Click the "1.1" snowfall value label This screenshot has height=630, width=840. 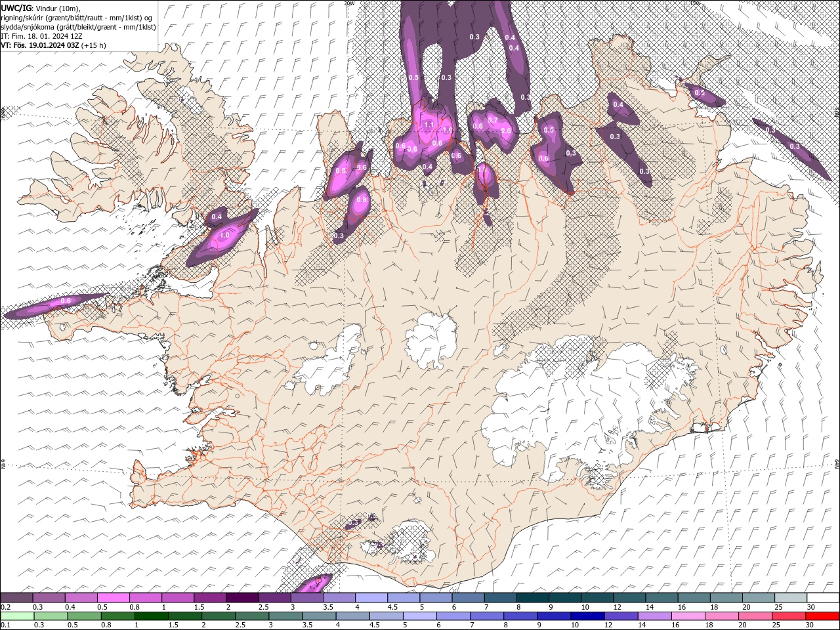(430, 124)
